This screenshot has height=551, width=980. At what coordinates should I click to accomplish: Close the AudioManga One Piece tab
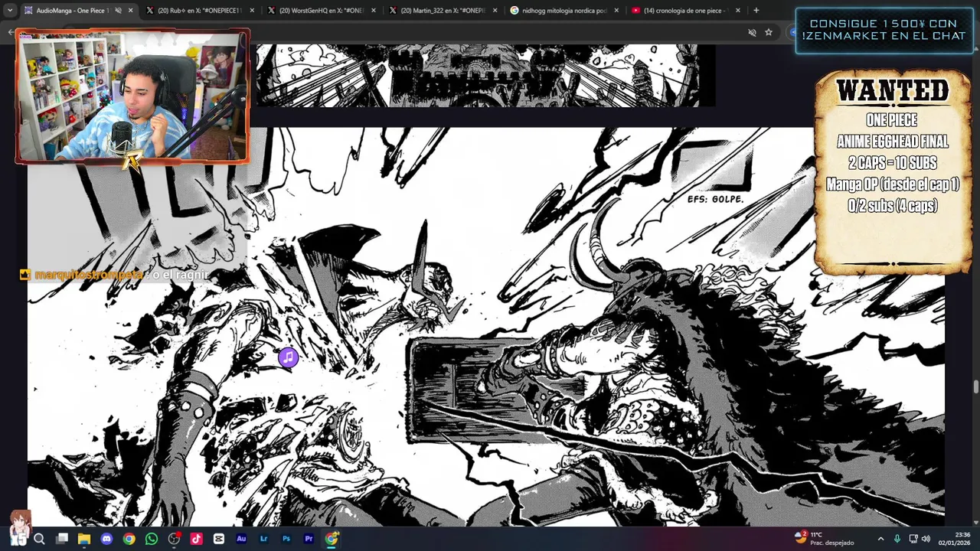(130, 11)
